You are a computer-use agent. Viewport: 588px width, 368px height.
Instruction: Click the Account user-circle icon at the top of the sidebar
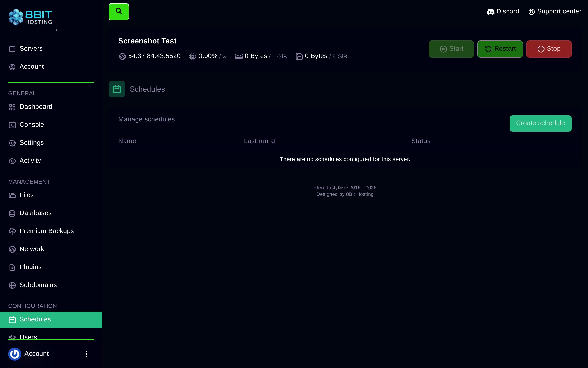click(12, 67)
